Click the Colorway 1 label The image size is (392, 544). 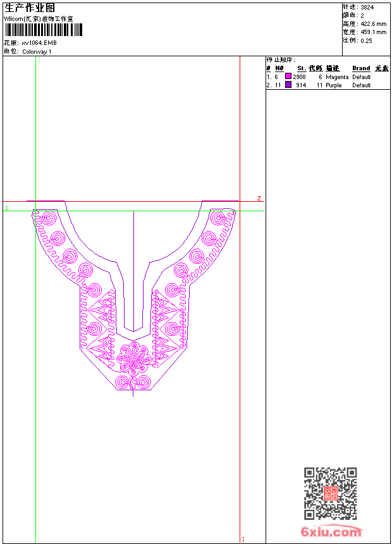click(x=37, y=52)
